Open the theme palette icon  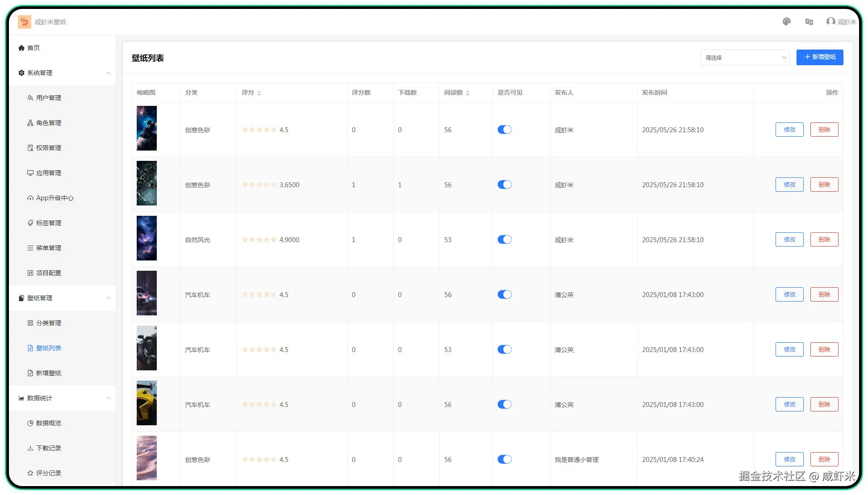coord(787,21)
